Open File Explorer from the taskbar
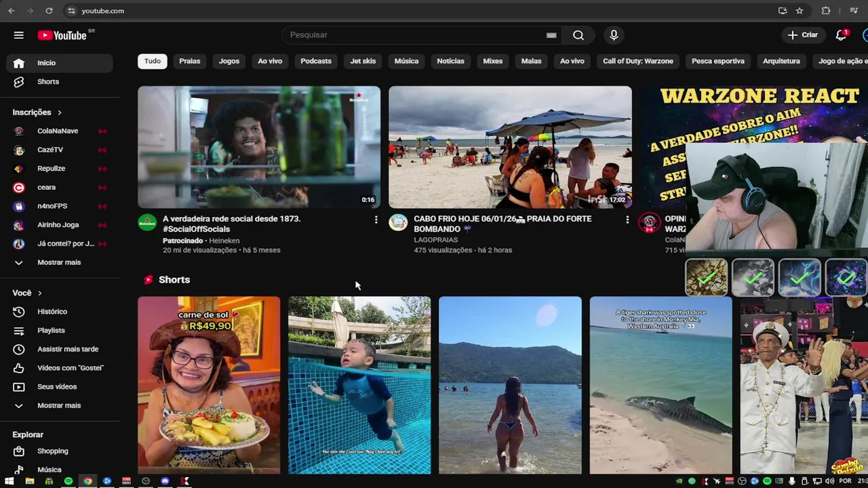 pyautogui.click(x=29, y=481)
